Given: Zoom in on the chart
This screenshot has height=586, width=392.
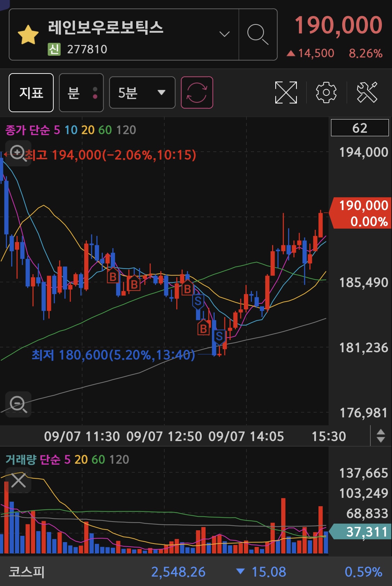Looking at the screenshot, I should [x=18, y=153].
